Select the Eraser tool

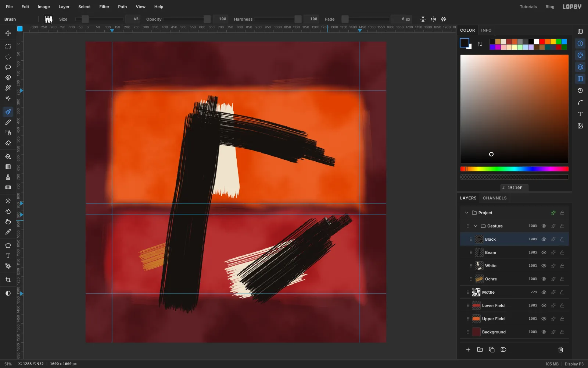click(x=8, y=143)
